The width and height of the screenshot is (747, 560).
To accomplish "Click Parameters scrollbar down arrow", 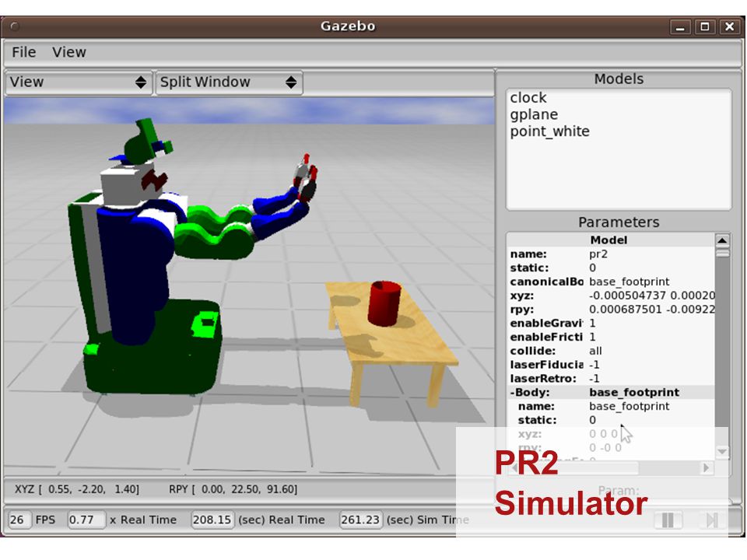I will [x=722, y=451].
